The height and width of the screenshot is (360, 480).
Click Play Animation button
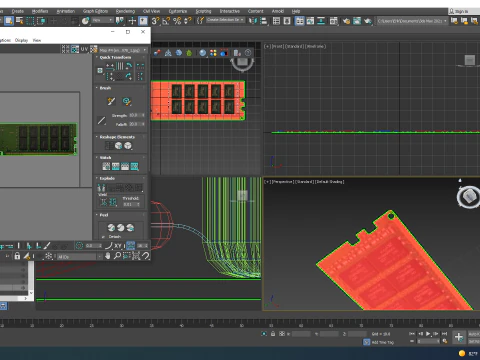(428, 334)
